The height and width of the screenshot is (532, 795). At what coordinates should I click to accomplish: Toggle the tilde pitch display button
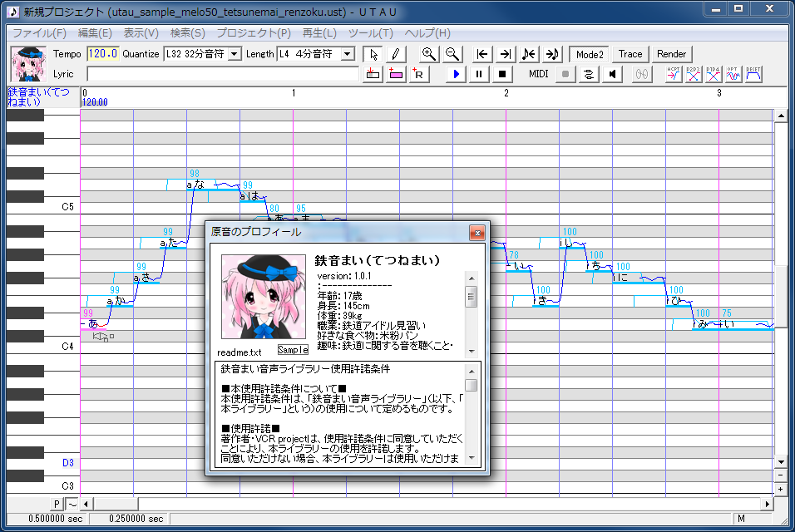tap(72, 504)
